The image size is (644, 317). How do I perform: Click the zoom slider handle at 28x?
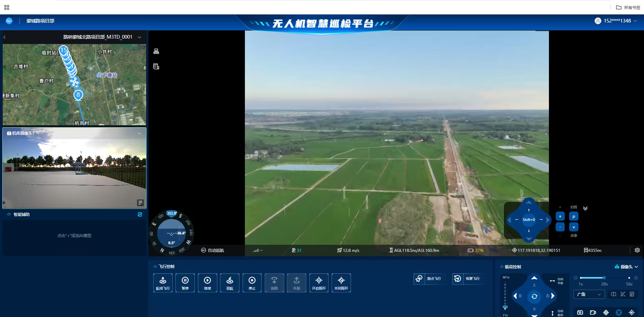pos(604,278)
